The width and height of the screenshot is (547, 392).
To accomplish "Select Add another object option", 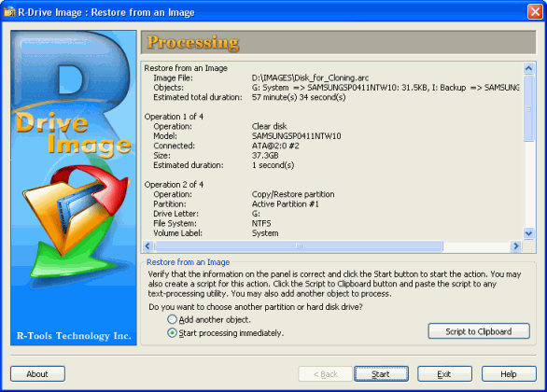I will click(x=172, y=319).
